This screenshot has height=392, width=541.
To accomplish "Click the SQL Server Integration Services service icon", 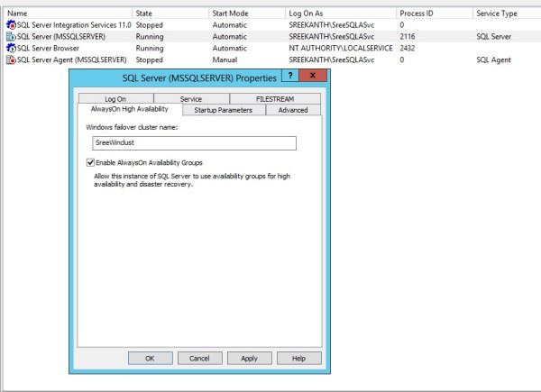I will click(x=11, y=26).
